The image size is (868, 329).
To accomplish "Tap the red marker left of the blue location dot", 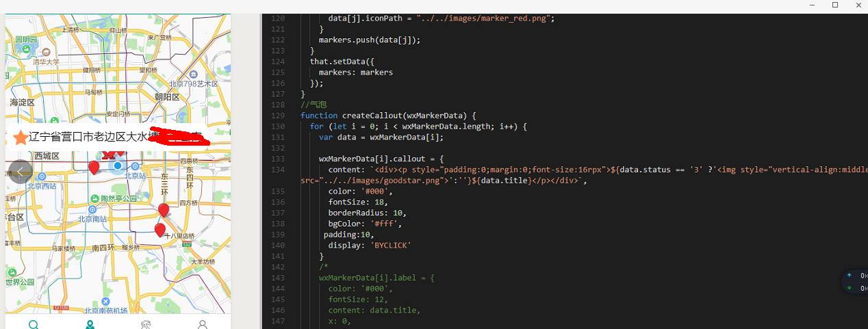I will coord(94,168).
